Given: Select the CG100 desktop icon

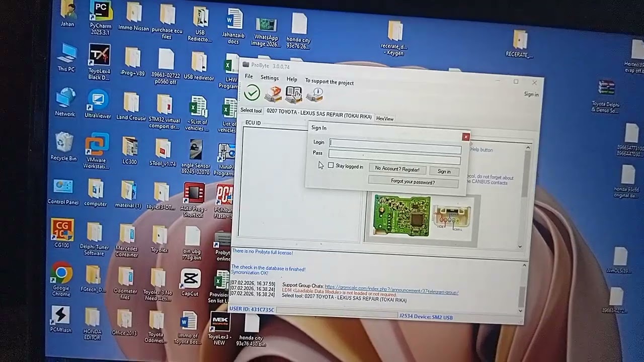Looking at the screenshot, I should 62,233.
